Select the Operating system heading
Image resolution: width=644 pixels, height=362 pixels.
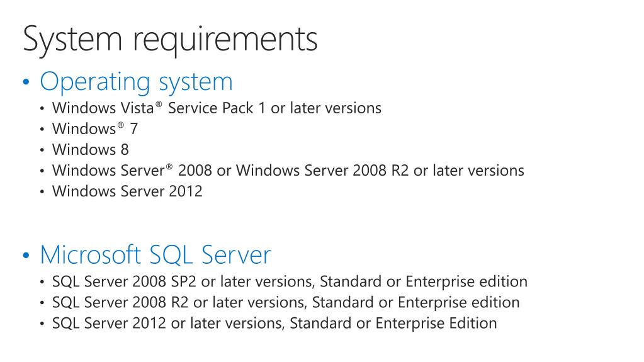[137, 82]
